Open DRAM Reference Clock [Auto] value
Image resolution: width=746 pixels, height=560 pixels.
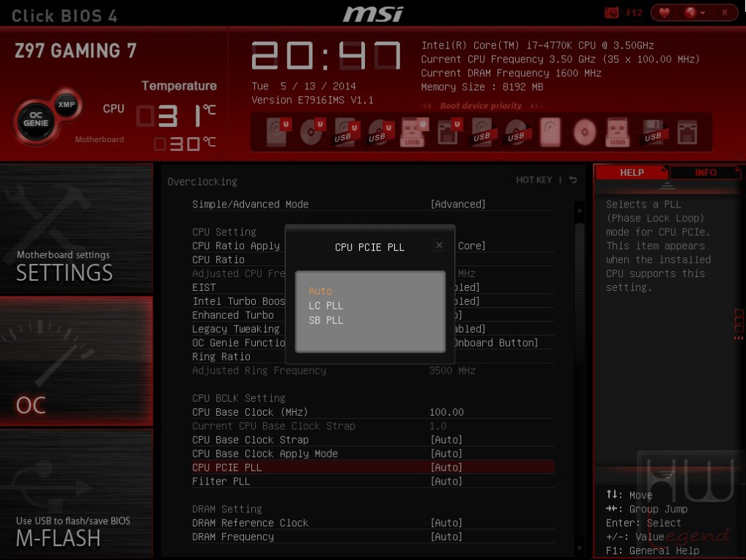[x=446, y=523]
